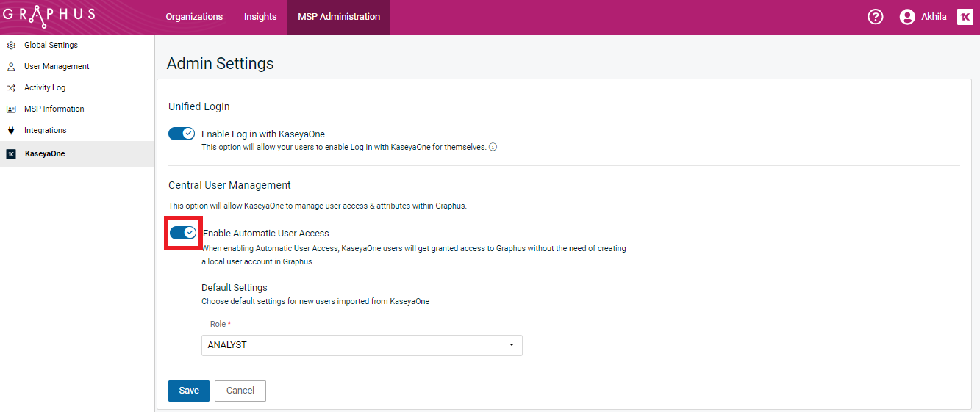This screenshot has height=412, width=980.
Task: Open the help question mark icon
Action: [875, 17]
